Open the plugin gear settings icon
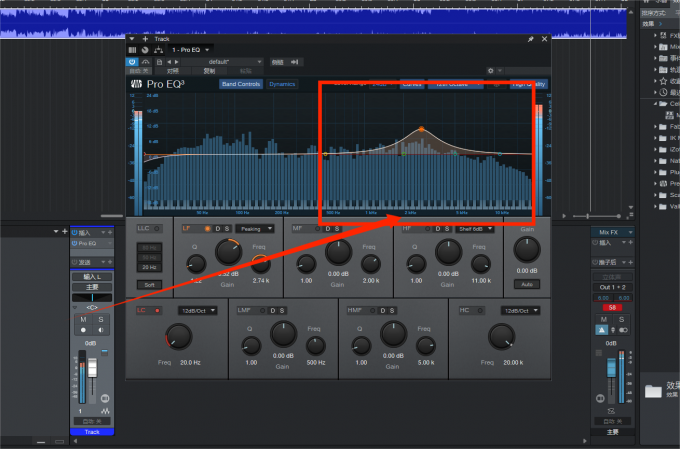680x449 pixels. tap(490, 71)
